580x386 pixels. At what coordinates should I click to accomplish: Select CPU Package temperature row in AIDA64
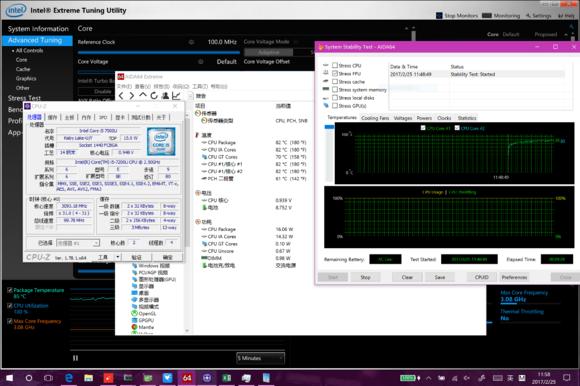pos(254,142)
